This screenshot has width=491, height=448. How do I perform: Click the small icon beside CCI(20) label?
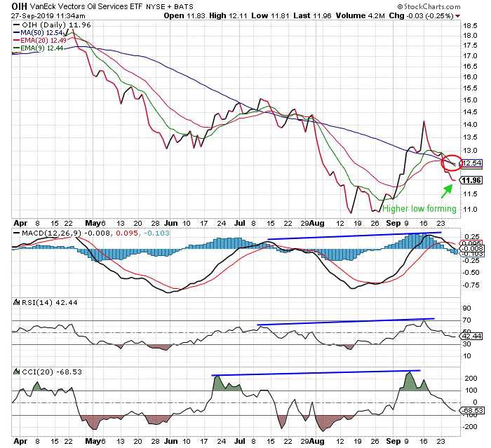17,372
